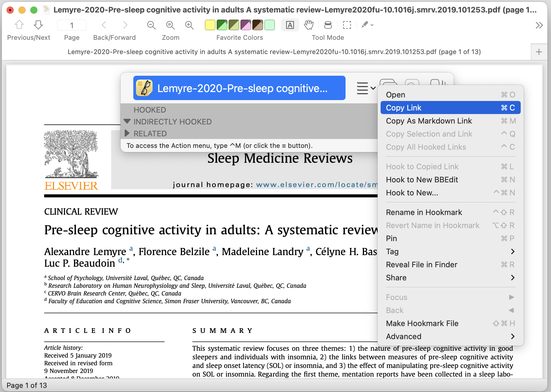Screen dimensions: 551x392
Task: Pick the green favorite color
Action: coord(222,25)
